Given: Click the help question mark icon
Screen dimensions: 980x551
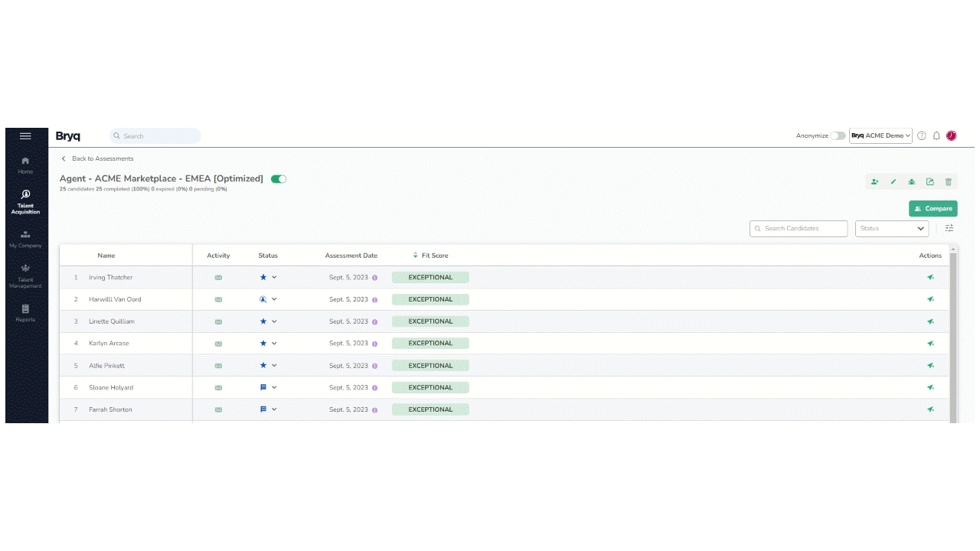Looking at the screenshot, I should point(922,135).
